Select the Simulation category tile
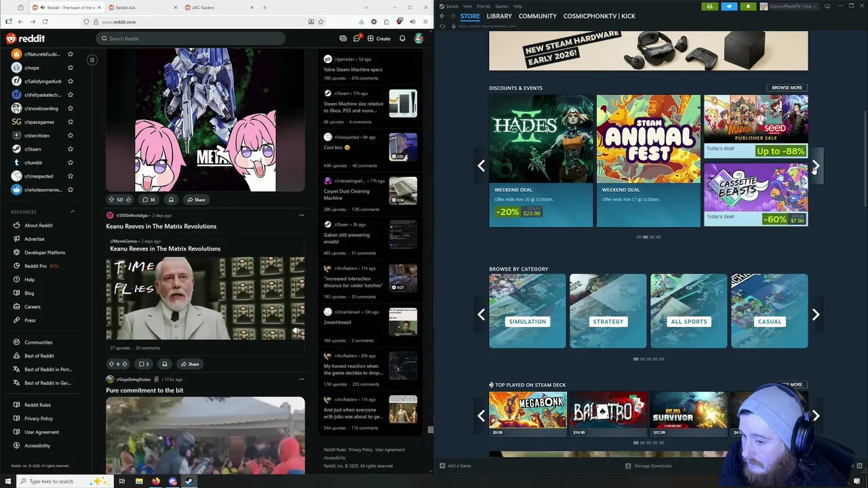Image resolution: width=868 pixels, height=488 pixels. [528, 311]
